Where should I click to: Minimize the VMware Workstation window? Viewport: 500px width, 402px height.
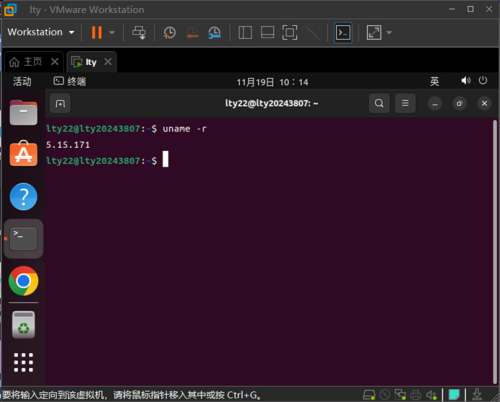point(452,9)
